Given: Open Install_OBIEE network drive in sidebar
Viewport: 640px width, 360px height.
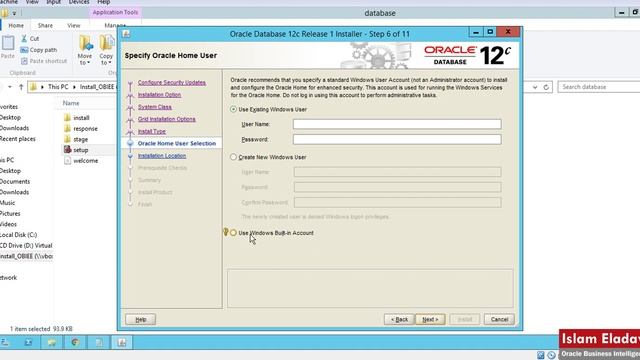Looking at the screenshot, I should pyautogui.click(x=26, y=256).
